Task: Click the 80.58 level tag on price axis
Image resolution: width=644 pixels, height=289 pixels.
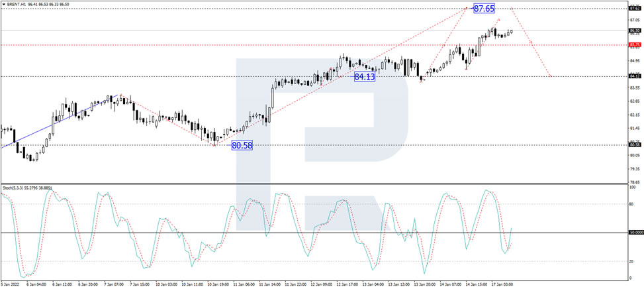Action: click(635, 144)
